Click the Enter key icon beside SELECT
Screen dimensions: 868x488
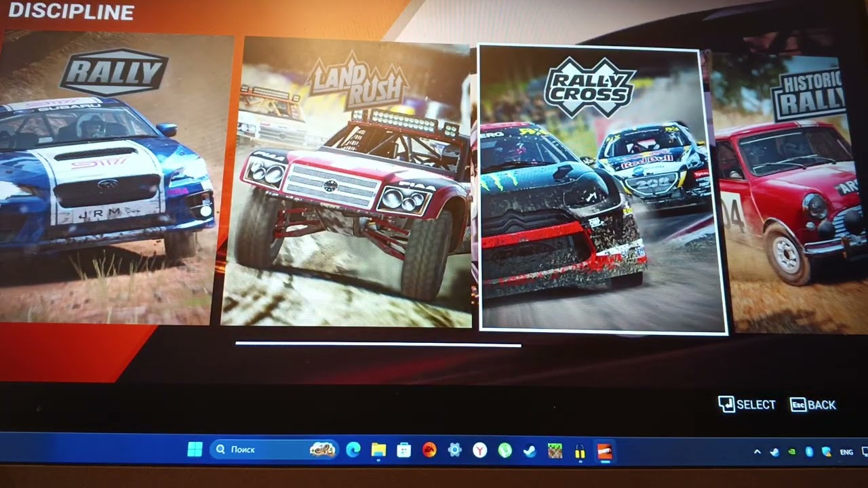pyautogui.click(x=726, y=405)
